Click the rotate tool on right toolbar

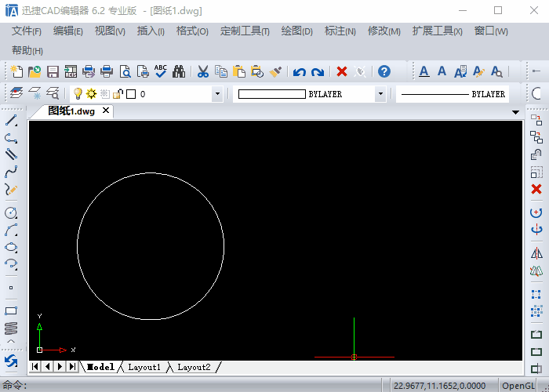(x=536, y=212)
